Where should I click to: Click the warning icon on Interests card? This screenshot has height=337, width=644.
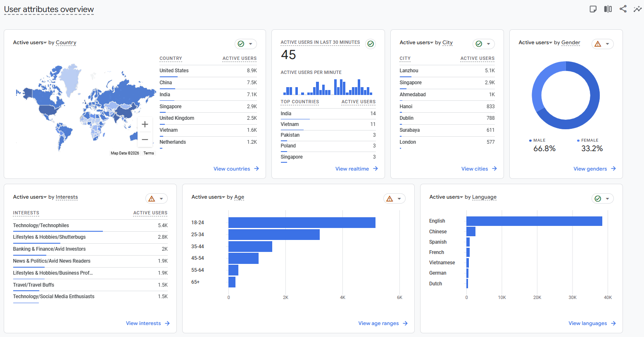[152, 199]
